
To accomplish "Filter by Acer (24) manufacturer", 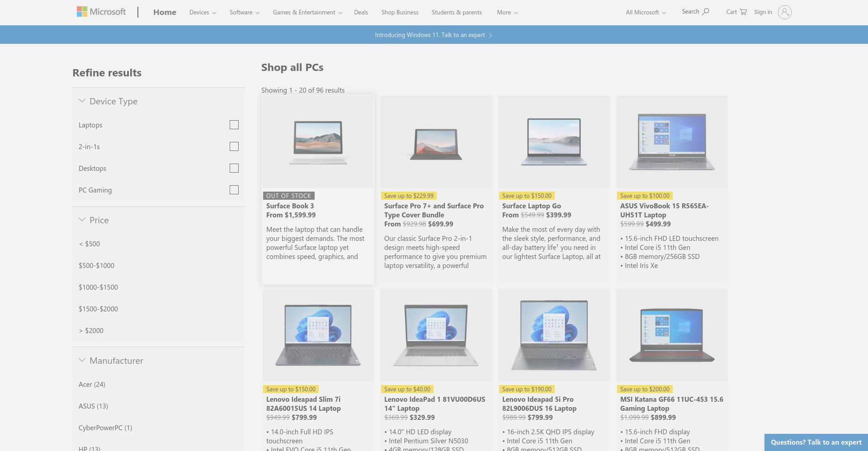I will point(92,385).
